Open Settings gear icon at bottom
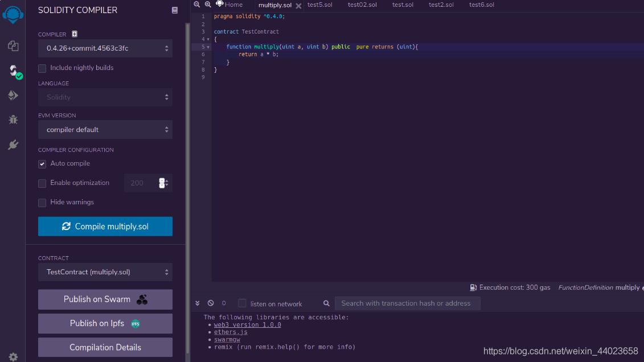This screenshot has height=362, width=644. click(x=13, y=357)
